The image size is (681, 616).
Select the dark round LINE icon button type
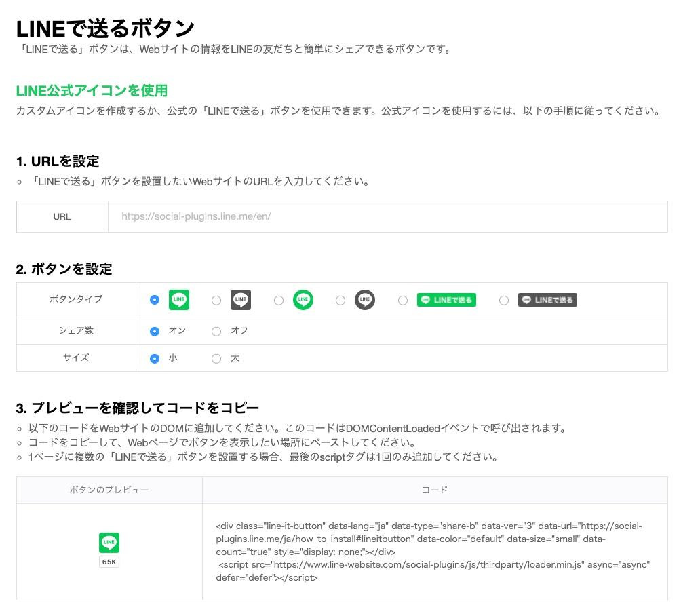(x=365, y=300)
